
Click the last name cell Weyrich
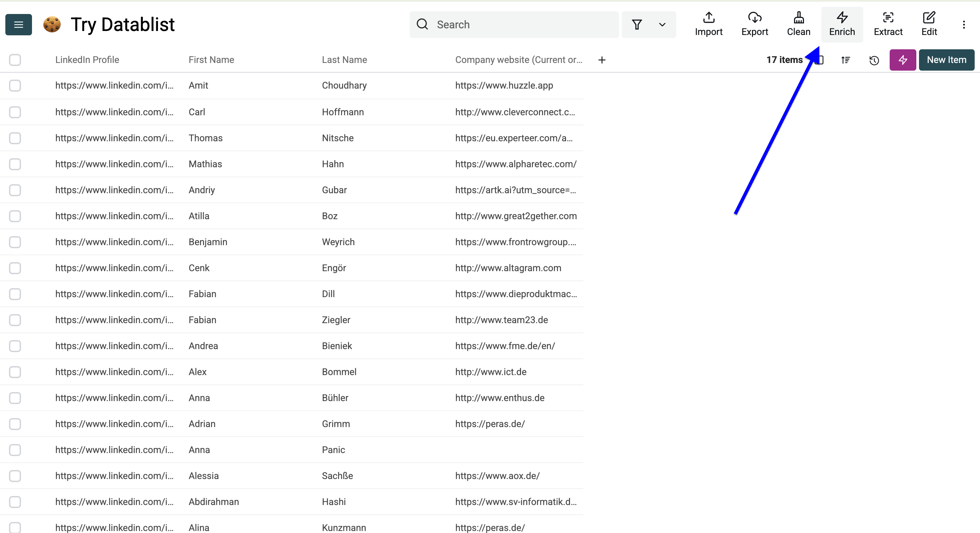pos(338,242)
